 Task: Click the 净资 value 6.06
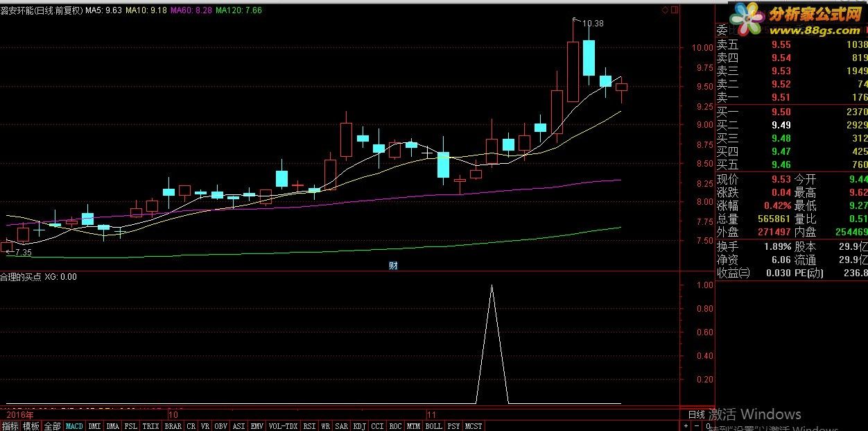coord(781,260)
